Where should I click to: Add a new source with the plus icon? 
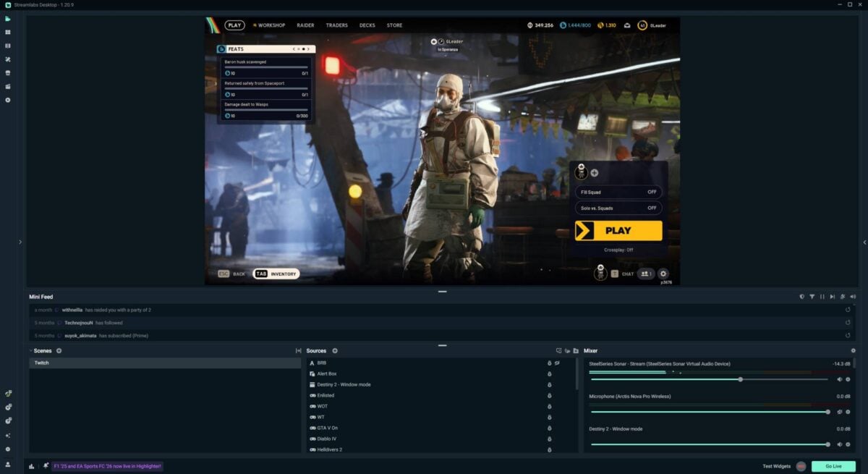334,351
